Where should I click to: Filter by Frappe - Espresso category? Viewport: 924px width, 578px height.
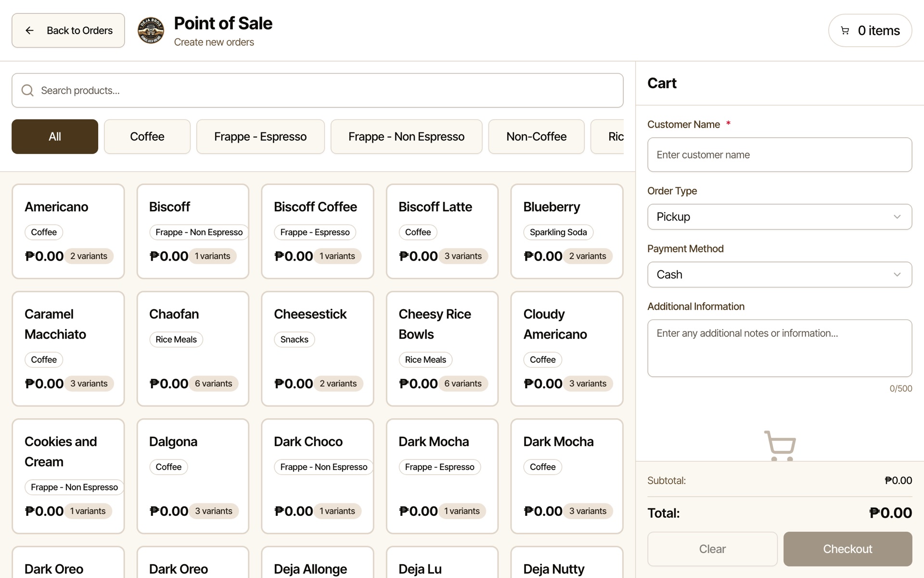pyautogui.click(x=260, y=137)
